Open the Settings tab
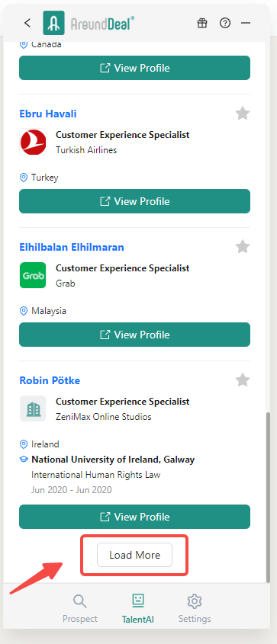 195,609
